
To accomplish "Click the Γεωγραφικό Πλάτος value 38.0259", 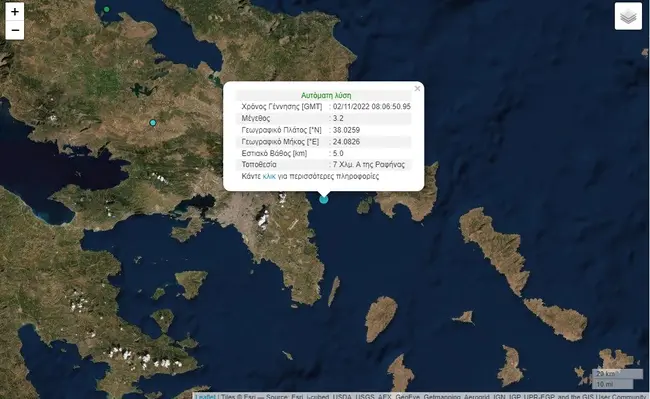I will coord(346,130).
